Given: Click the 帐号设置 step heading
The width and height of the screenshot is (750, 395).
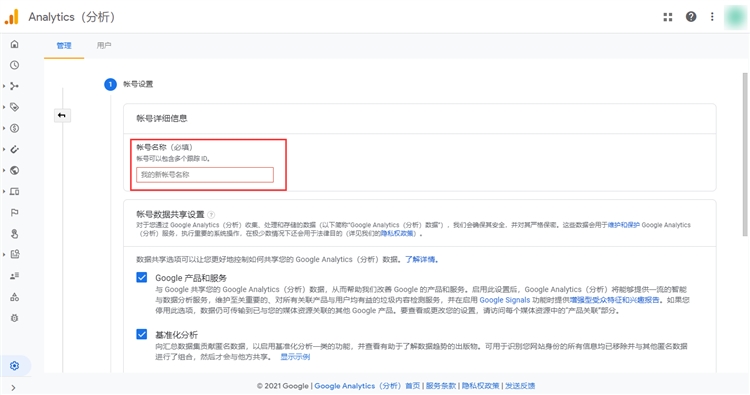Looking at the screenshot, I should pos(138,84).
